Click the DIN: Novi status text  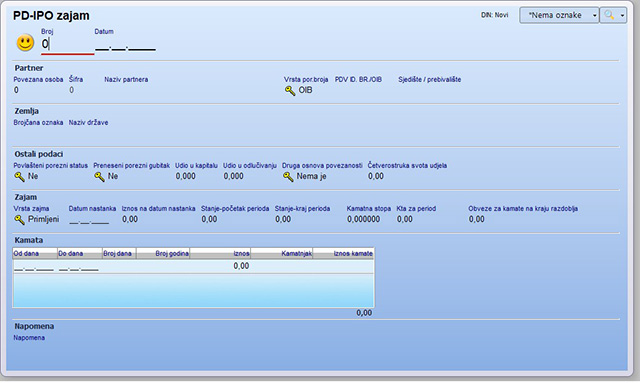pos(494,15)
